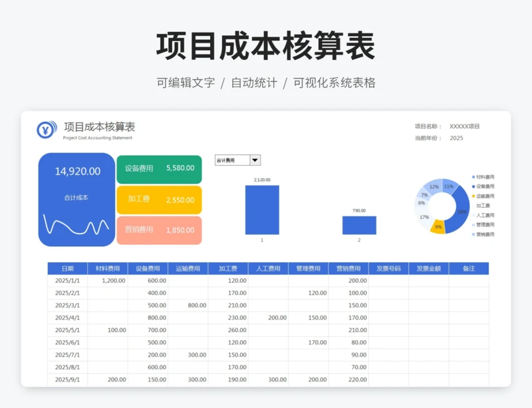Select the blue 合计成本 14,920.00 card
This screenshot has width=532, height=408.
point(76,200)
